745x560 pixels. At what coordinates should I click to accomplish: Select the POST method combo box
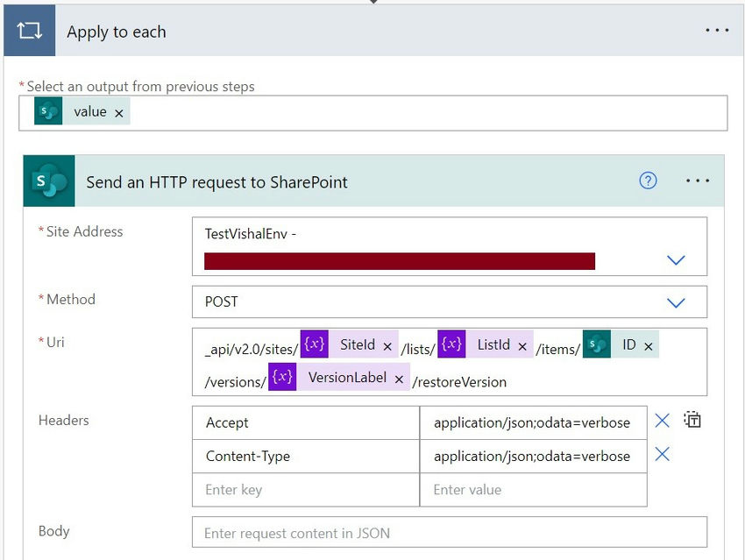pyautogui.click(x=450, y=302)
